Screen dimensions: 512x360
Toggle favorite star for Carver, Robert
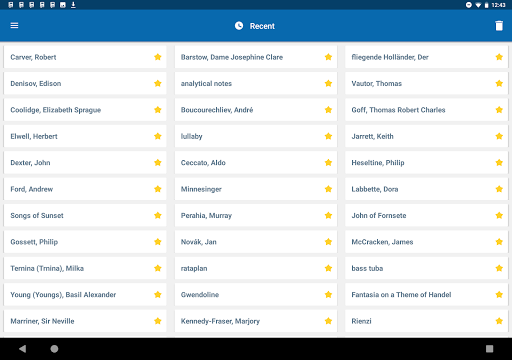click(158, 57)
